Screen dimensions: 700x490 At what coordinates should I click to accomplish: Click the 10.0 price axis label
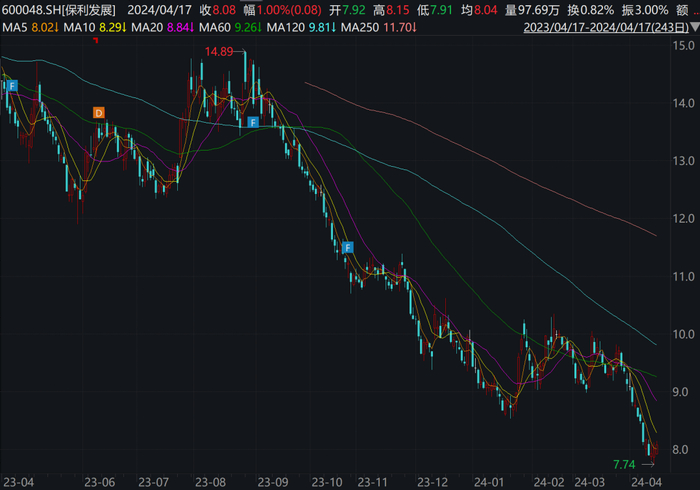(683, 334)
